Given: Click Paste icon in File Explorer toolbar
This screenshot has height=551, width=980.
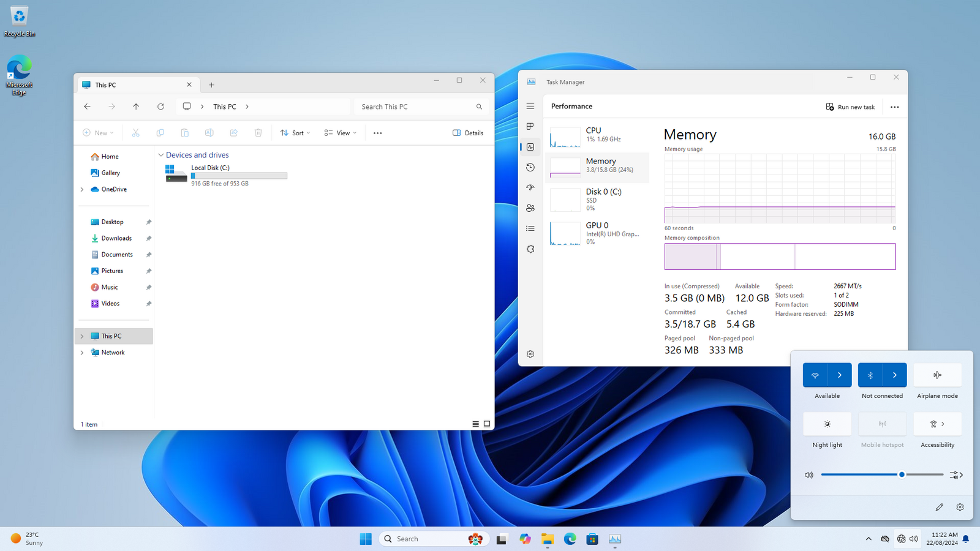Looking at the screenshot, I should [185, 133].
